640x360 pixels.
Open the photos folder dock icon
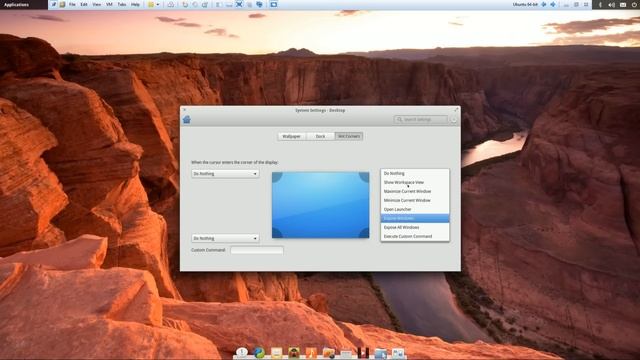click(329, 353)
